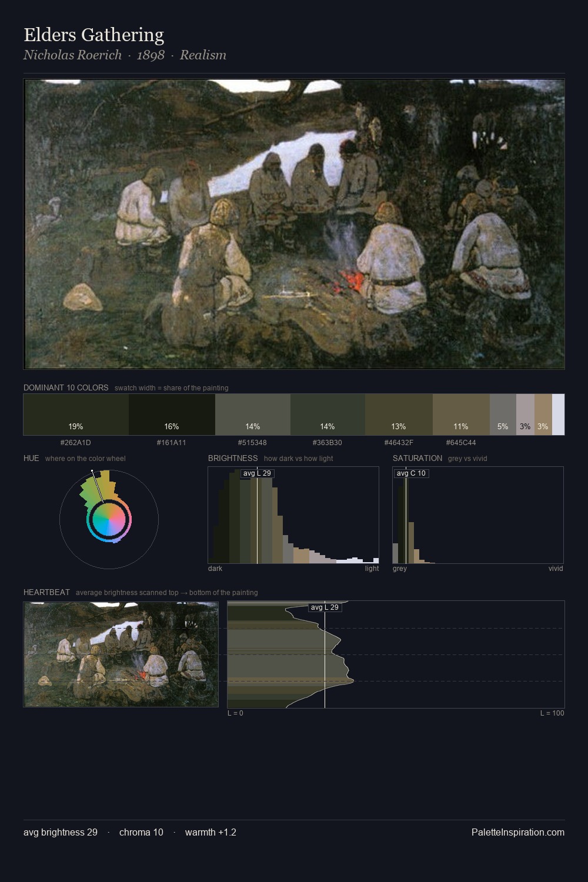588x882 pixels.
Task: Click the DOMINANT 10 COLORS heading
Action: (66, 388)
